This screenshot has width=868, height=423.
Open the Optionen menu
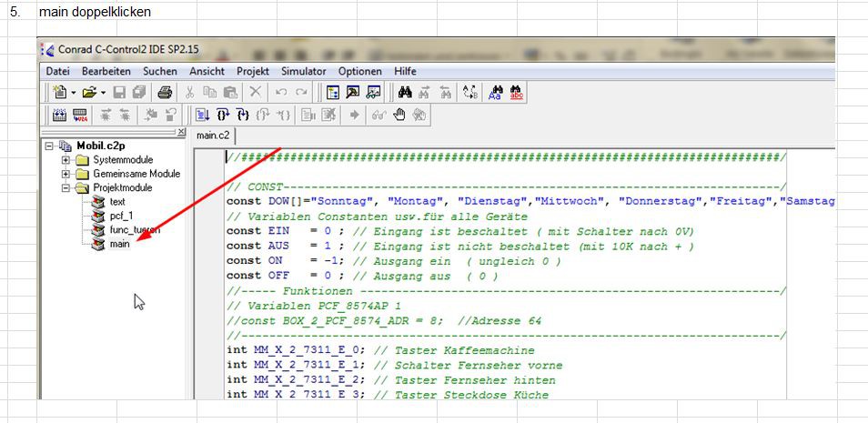click(359, 72)
